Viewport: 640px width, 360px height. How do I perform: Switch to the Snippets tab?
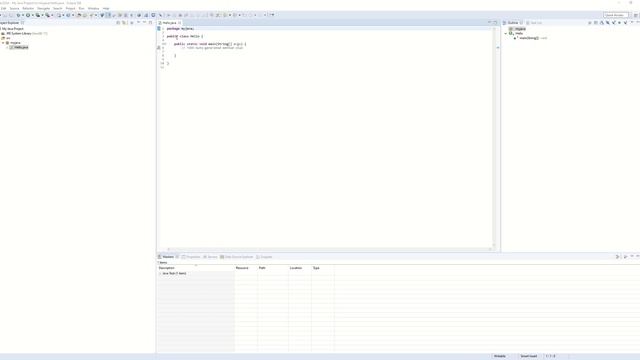[x=264, y=257]
